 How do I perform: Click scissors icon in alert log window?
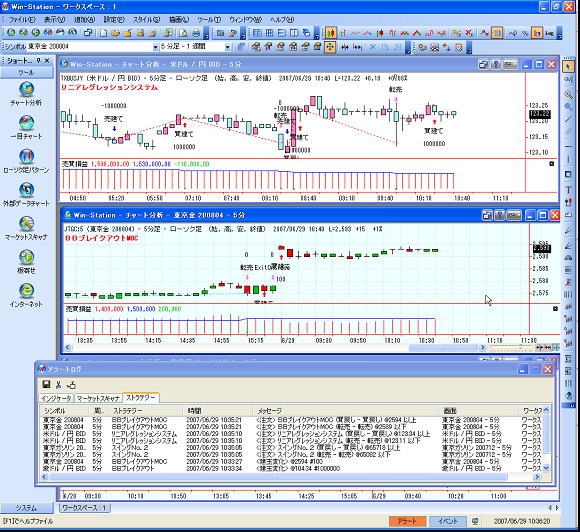58,384
